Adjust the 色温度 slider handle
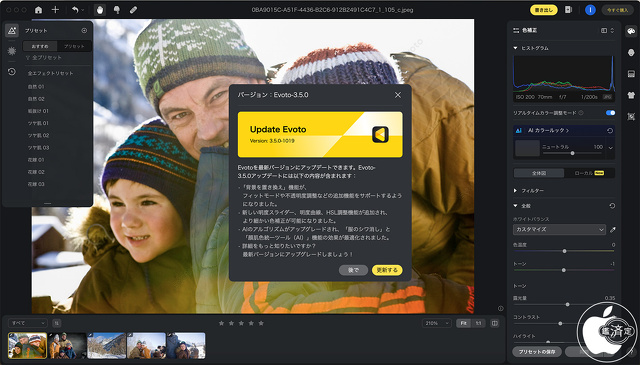This screenshot has height=365, width=640. (x=564, y=251)
